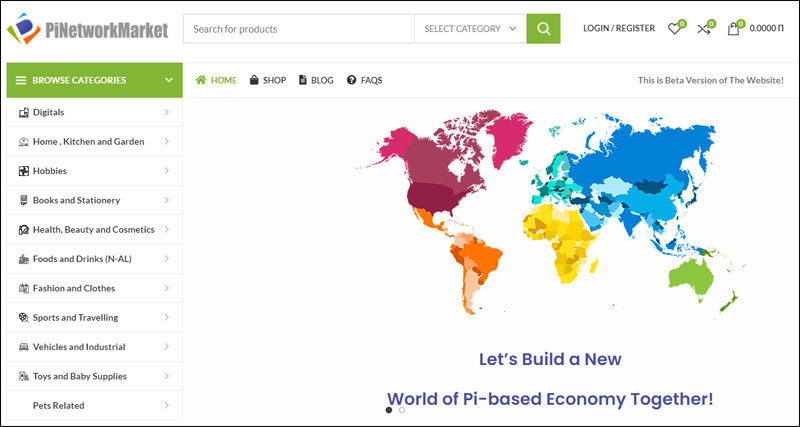Click the FAQs question mark icon
The image size is (800, 427).
(351, 80)
